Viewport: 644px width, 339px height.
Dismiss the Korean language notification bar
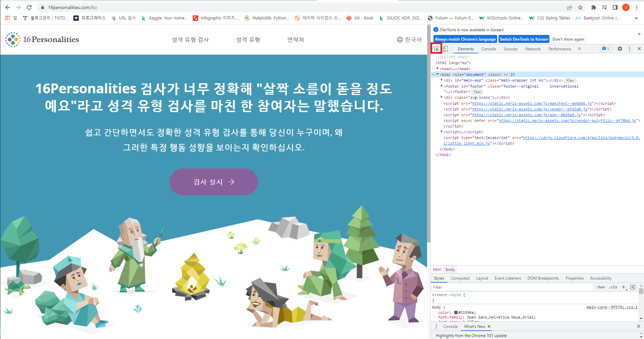click(x=639, y=34)
